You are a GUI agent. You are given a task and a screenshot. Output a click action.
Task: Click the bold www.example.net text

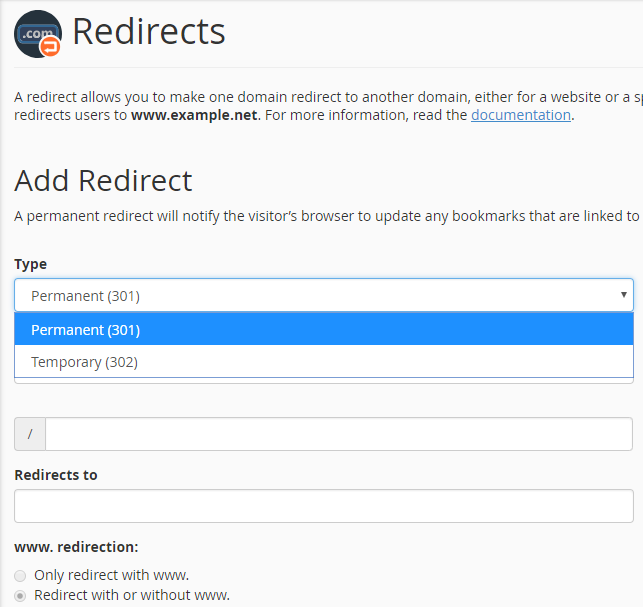[x=194, y=115]
